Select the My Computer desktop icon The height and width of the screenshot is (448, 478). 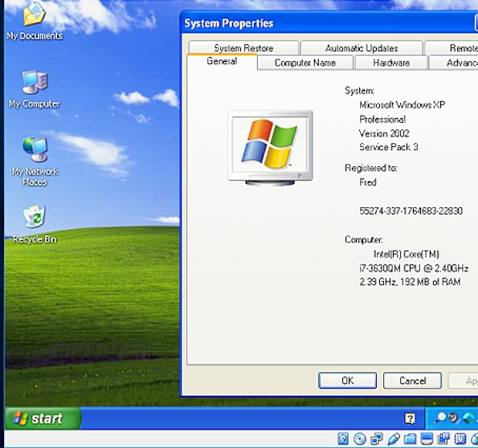[35, 89]
